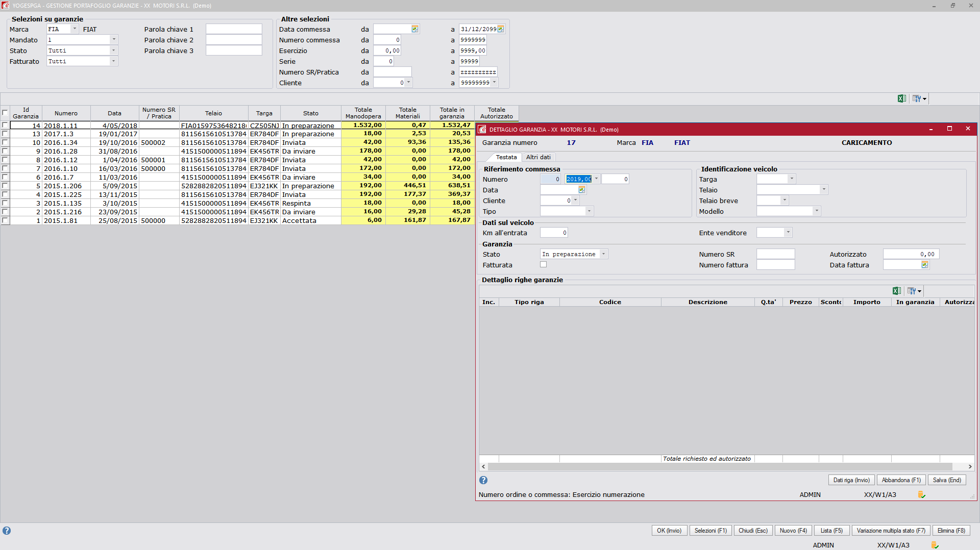Switch to the Testata tab
The image size is (980, 550).
[x=506, y=157]
